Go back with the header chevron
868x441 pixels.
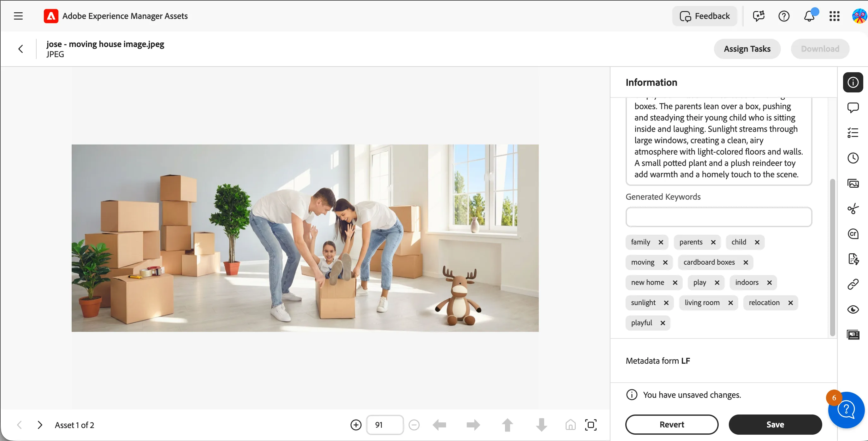[x=21, y=49]
